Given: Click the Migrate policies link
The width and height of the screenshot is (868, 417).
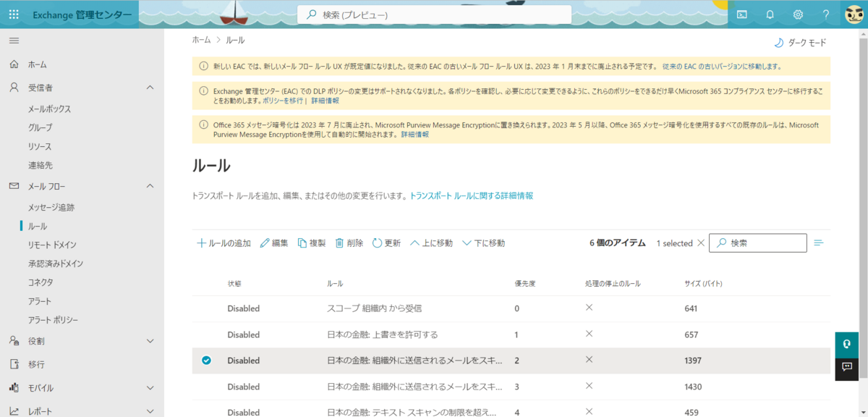Looking at the screenshot, I should [x=283, y=101].
